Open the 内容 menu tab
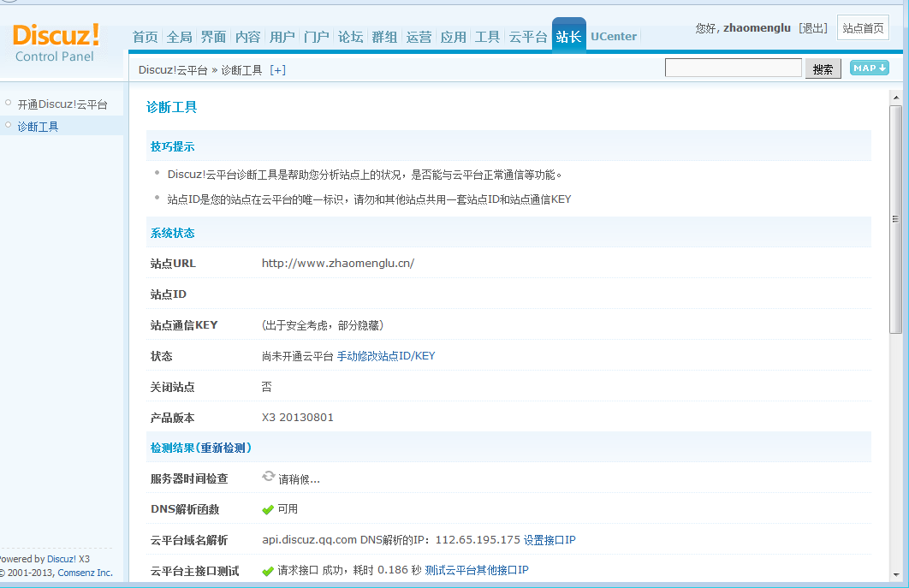 pos(247,37)
